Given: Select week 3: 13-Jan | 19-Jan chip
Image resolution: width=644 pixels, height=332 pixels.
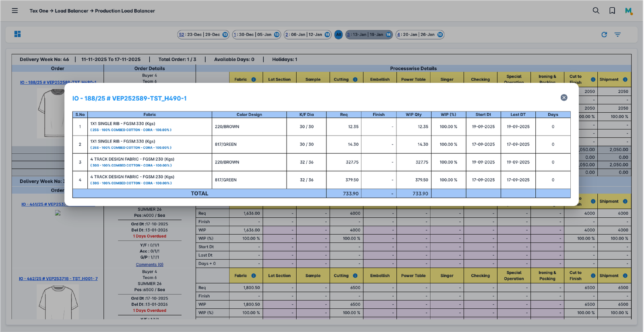Looking at the screenshot, I should tap(369, 35).
